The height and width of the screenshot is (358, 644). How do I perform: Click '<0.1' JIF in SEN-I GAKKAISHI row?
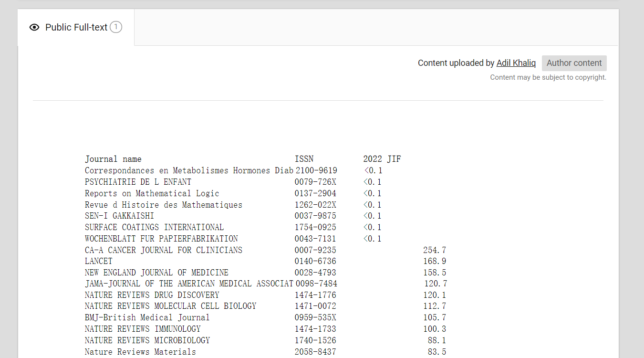point(372,216)
